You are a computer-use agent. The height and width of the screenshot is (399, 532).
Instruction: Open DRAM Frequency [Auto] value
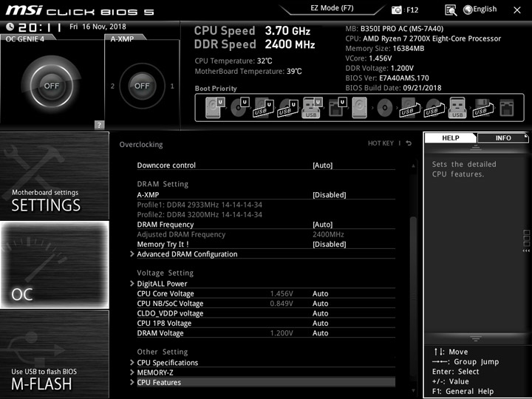click(323, 225)
